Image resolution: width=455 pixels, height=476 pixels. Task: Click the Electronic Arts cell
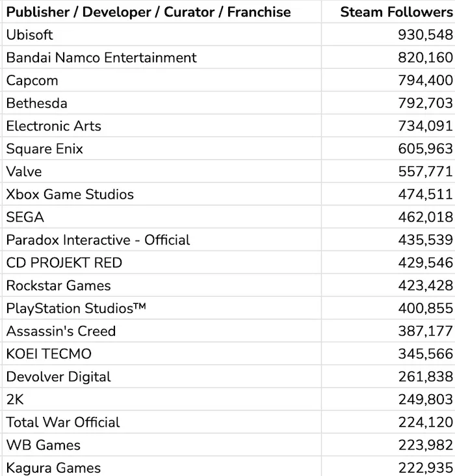(x=54, y=126)
